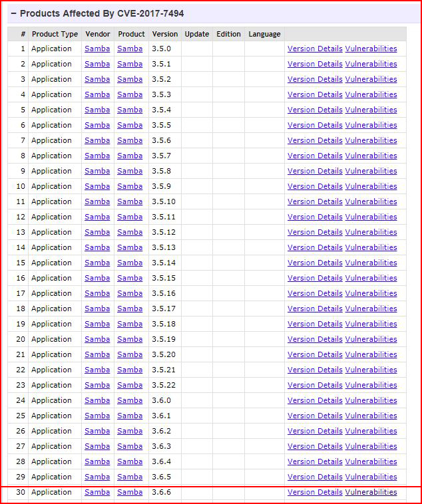Screen dimensions: 422x504
Task: Click Samba product link in row 20
Action: click(x=130, y=339)
